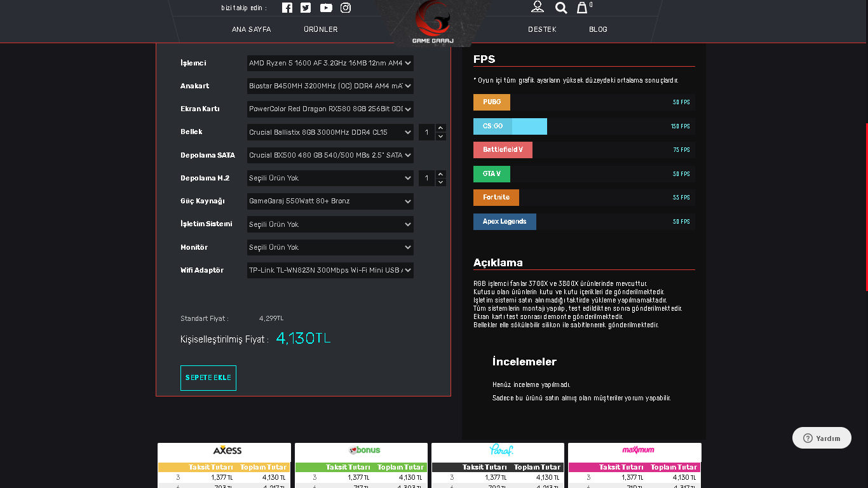The width and height of the screenshot is (868, 488).
Task: Click the Standart Fiyat 4,299TL value
Action: 271,318
